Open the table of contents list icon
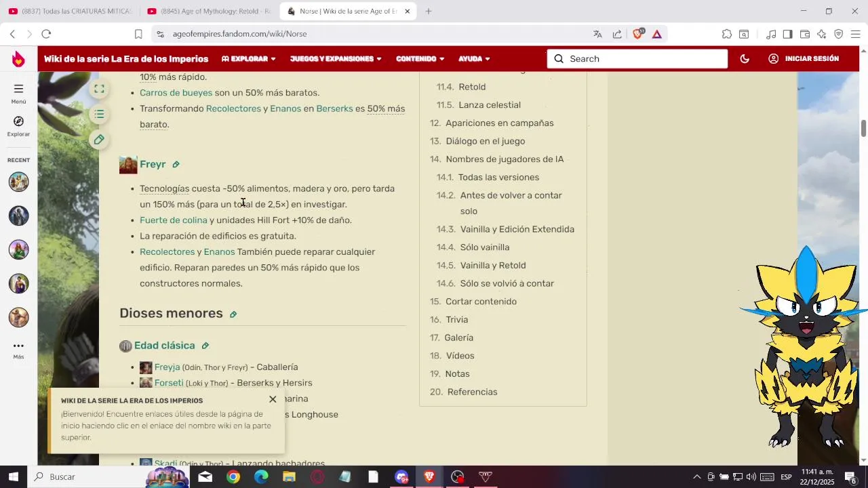Screen dimensions: 868x488 [99, 115]
